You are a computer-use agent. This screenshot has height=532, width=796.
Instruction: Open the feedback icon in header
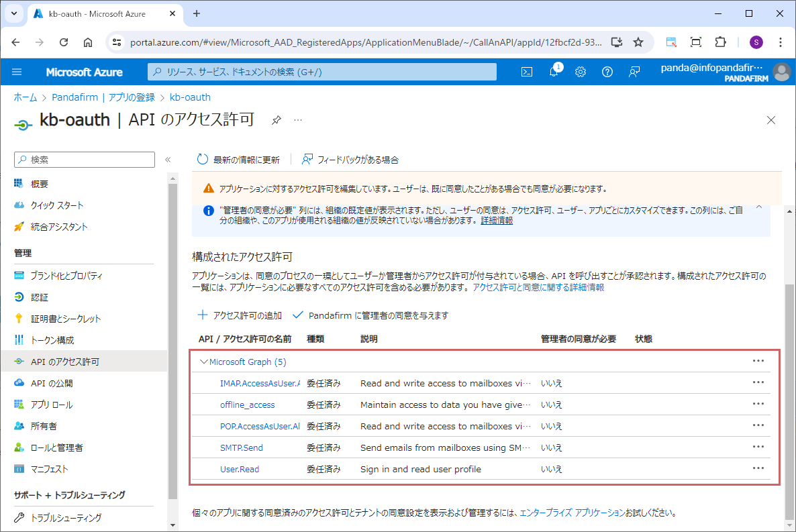pyautogui.click(x=634, y=72)
